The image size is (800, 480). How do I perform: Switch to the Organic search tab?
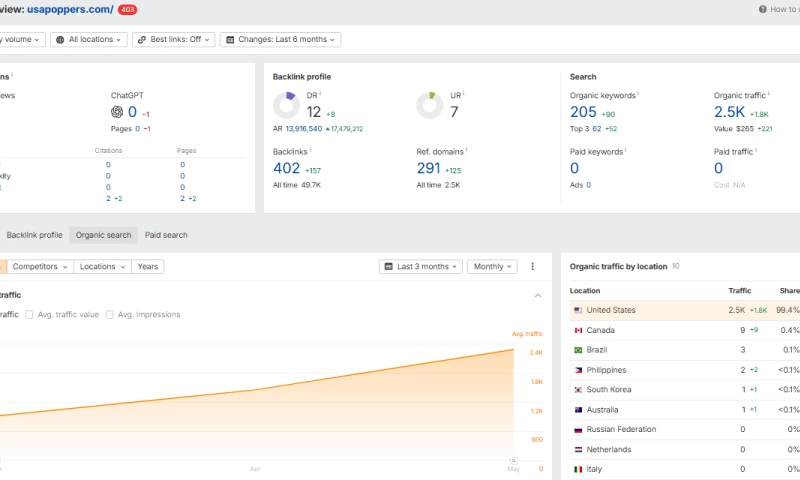pos(104,235)
